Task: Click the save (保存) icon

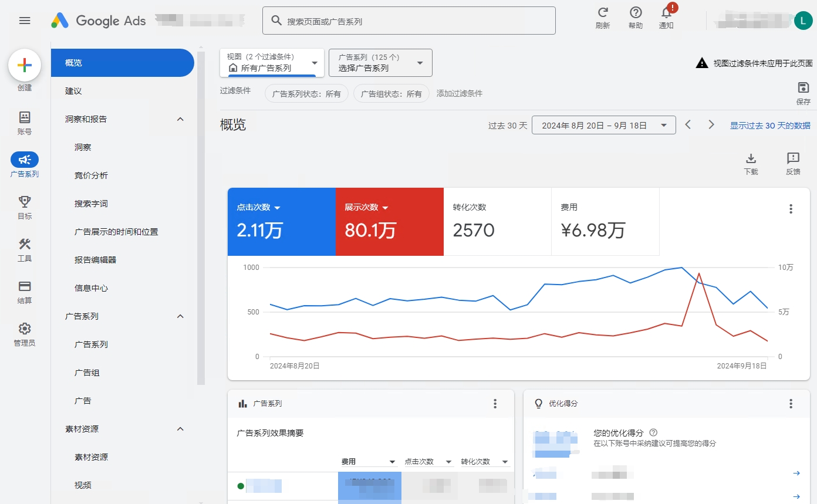Action: point(803,88)
